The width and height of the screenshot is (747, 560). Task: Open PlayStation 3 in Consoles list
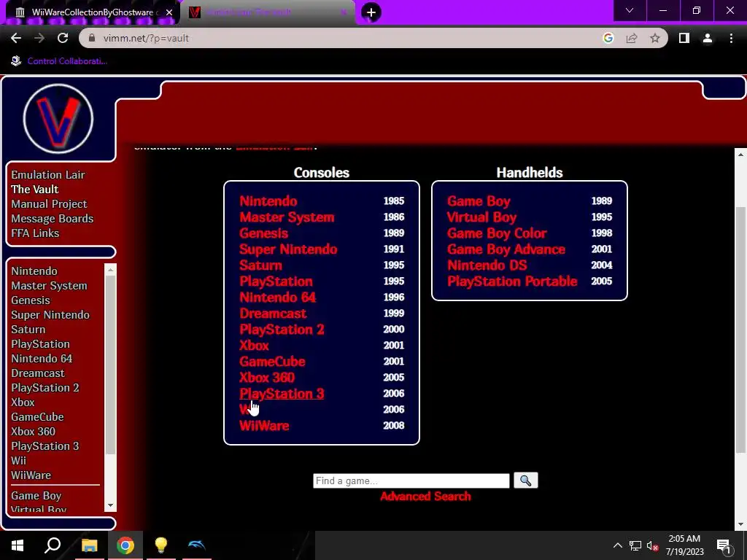282,394
